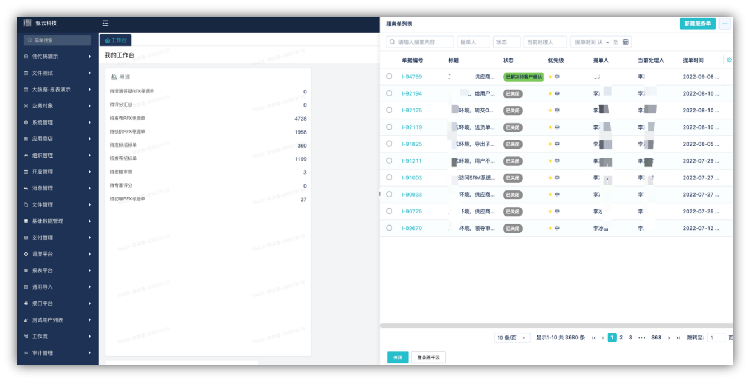Click the magnifier icon in the list search box
The width and height of the screenshot is (750, 383).
[392, 42]
